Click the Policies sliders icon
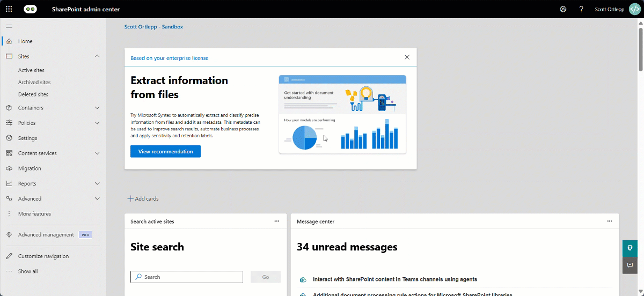Screen dimensions: 644x296 click(x=9, y=123)
